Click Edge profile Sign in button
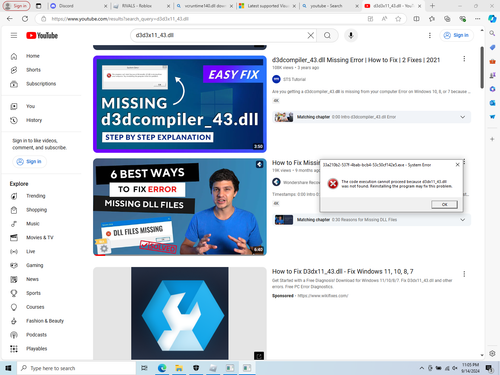The width and height of the screenshot is (500, 375). pyautogui.click(x=17, y=6)
